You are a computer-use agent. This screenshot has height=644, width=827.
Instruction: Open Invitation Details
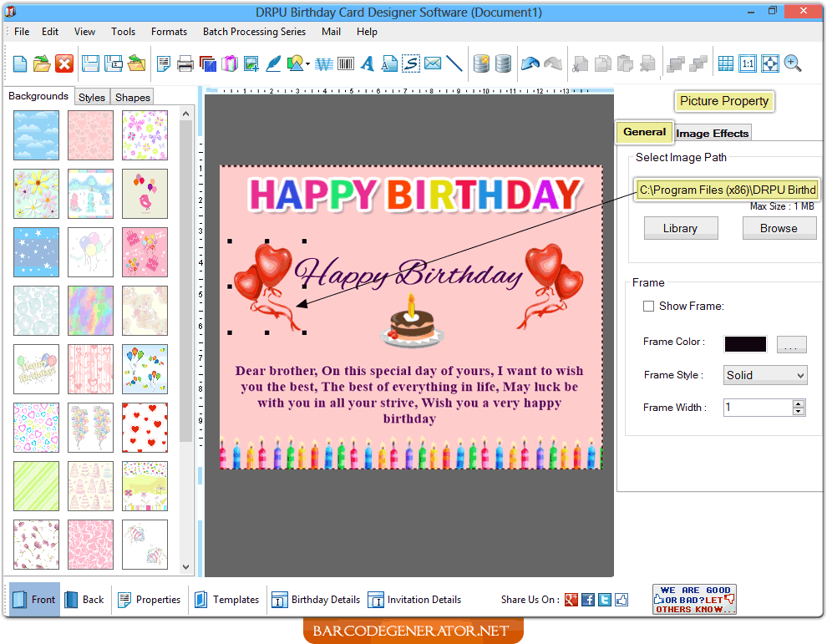point(414,600)
